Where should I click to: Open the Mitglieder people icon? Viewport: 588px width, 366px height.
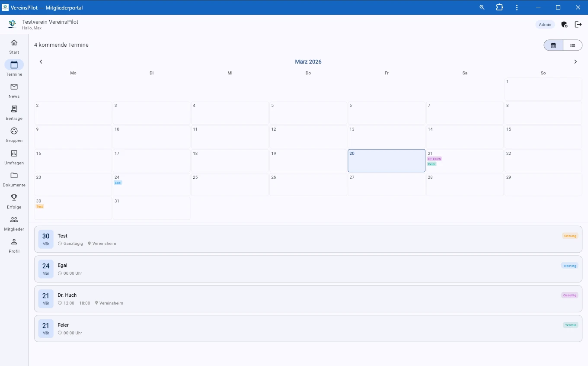click(x=14, y=220)
